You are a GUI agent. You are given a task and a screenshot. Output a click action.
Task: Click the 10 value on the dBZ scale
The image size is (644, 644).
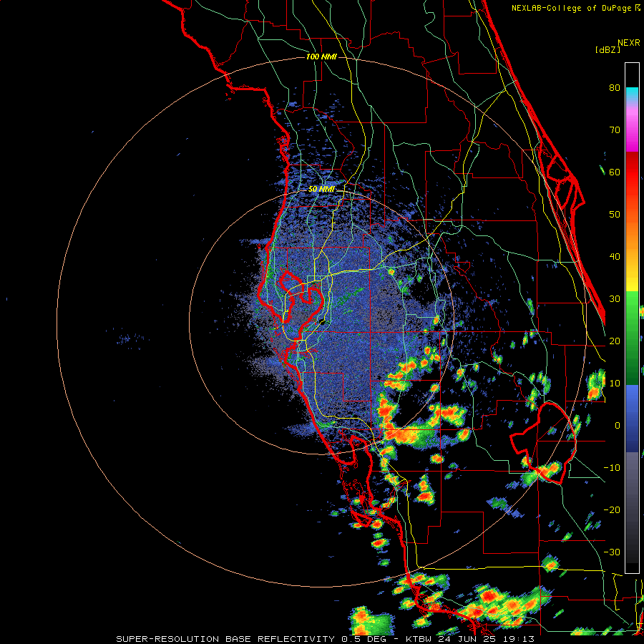click(x=615, y=384)
